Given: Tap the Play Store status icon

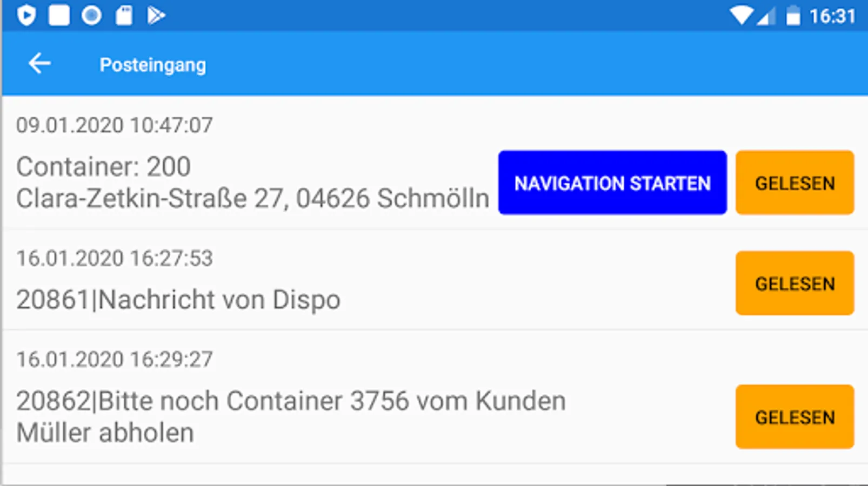Looking at the screenshot, I should [156, 15].
